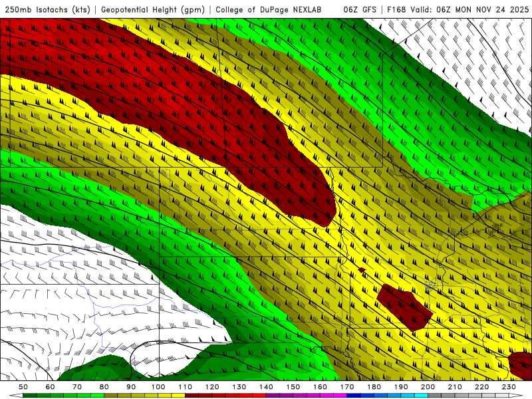Click the 'F168 Valid: 06Z MON NOV 24 2025' text

[458, 9]
